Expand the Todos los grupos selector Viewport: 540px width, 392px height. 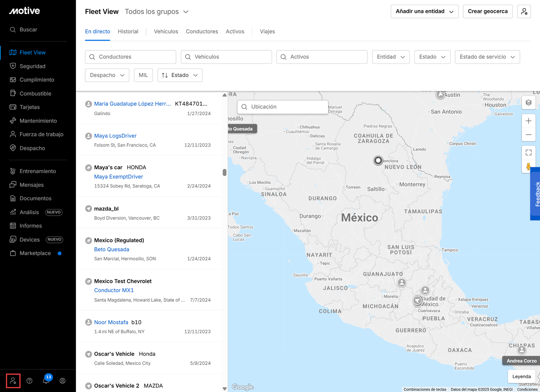[157, 12]
